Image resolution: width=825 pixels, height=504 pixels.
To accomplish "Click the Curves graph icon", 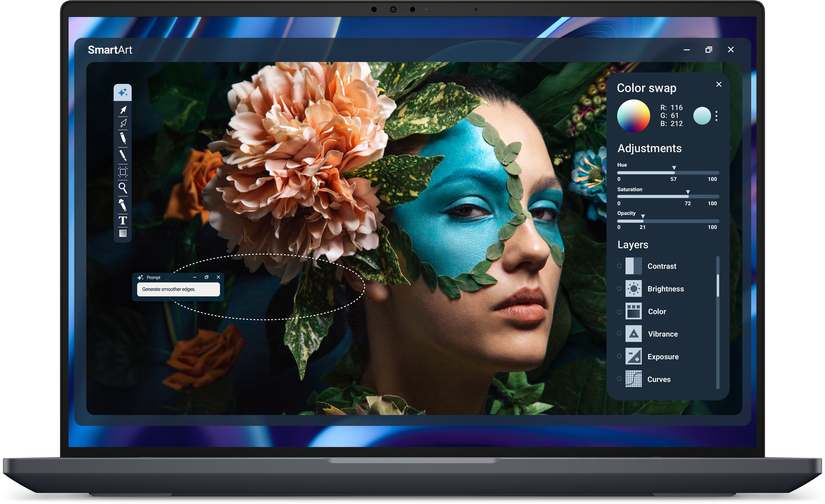I will (x=633, y=379).
